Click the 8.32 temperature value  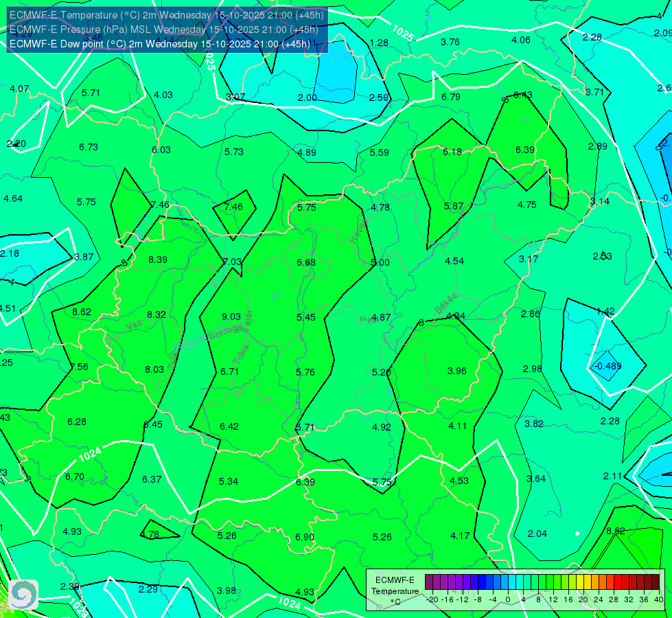pos(157,314)
